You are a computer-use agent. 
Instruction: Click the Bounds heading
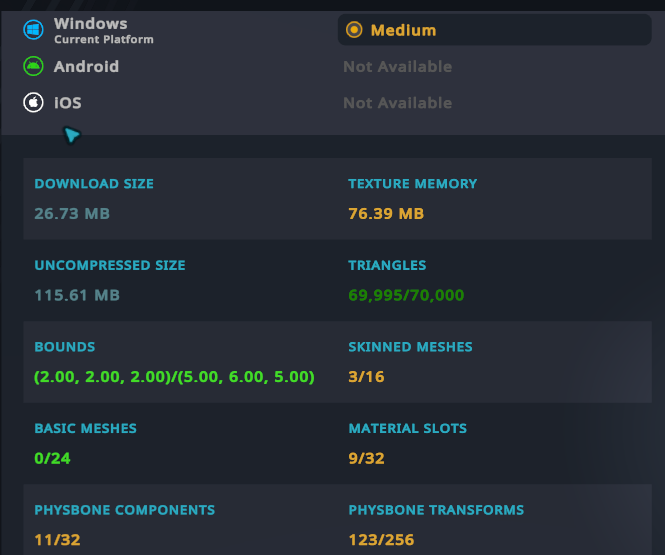tap(65, 347)
